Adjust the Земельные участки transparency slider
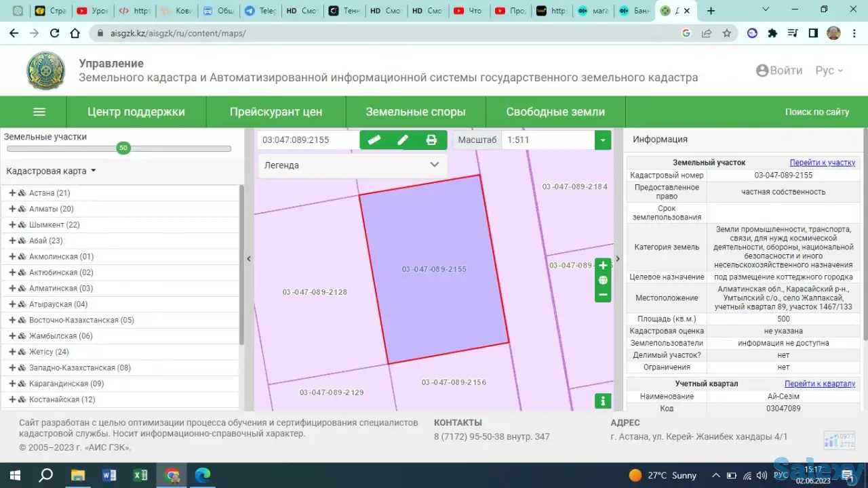Viewport: 868px width, 488px height. [x=123, y=148]
